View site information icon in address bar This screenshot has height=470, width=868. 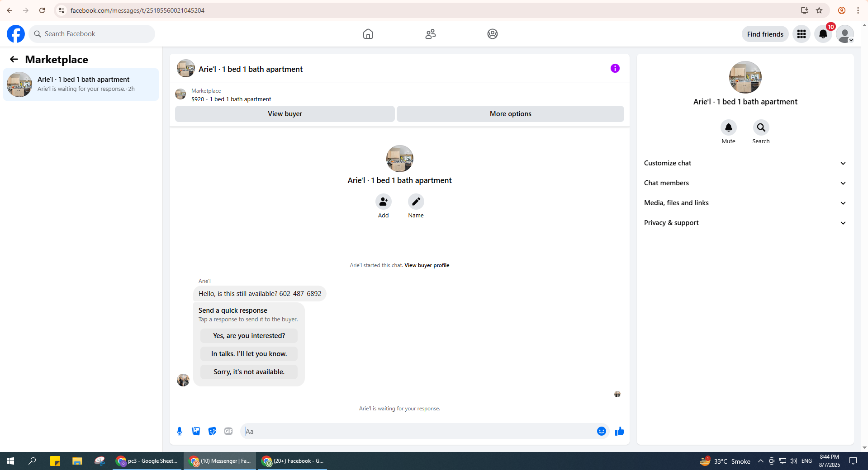[62, 10]
